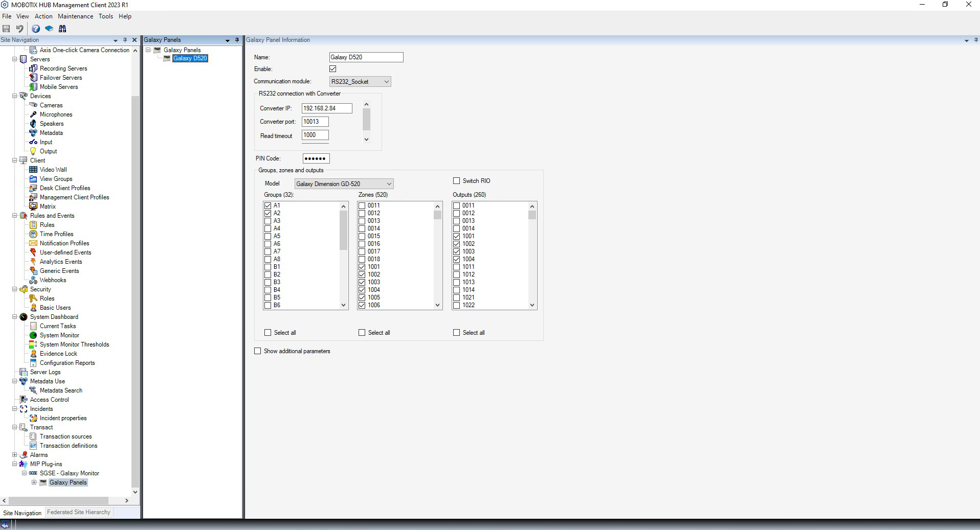Open the Tools menu
This screenshot has height=530, width=980.
click(106, 16)
